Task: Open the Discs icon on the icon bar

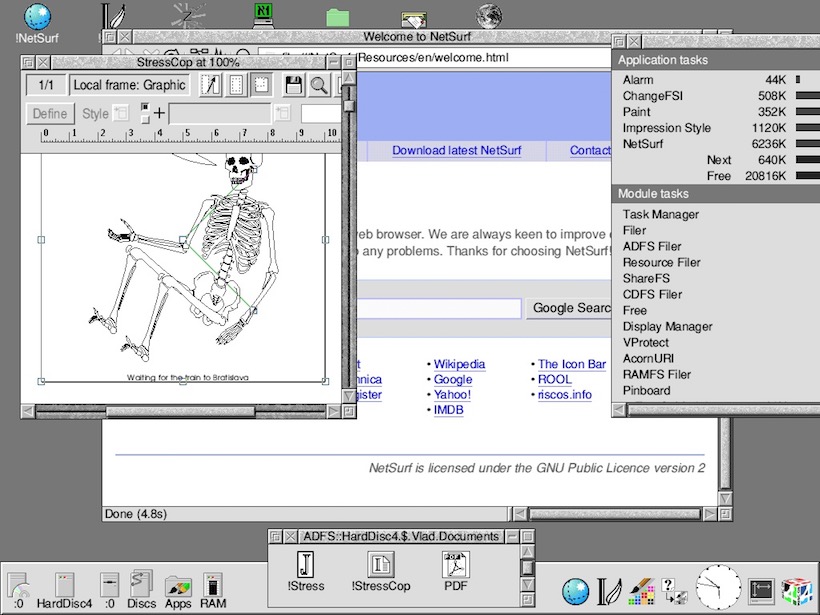Action: [142, 590]
